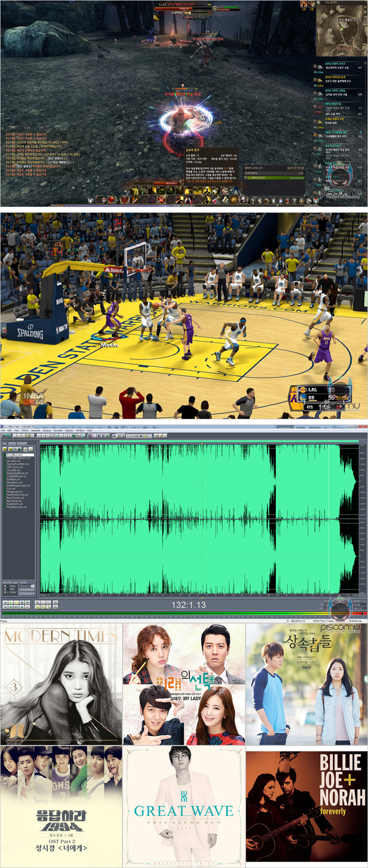Click the Go to Beginning transport button
Image resolution: width=368 pixels, height=868 pixels.
6,607
